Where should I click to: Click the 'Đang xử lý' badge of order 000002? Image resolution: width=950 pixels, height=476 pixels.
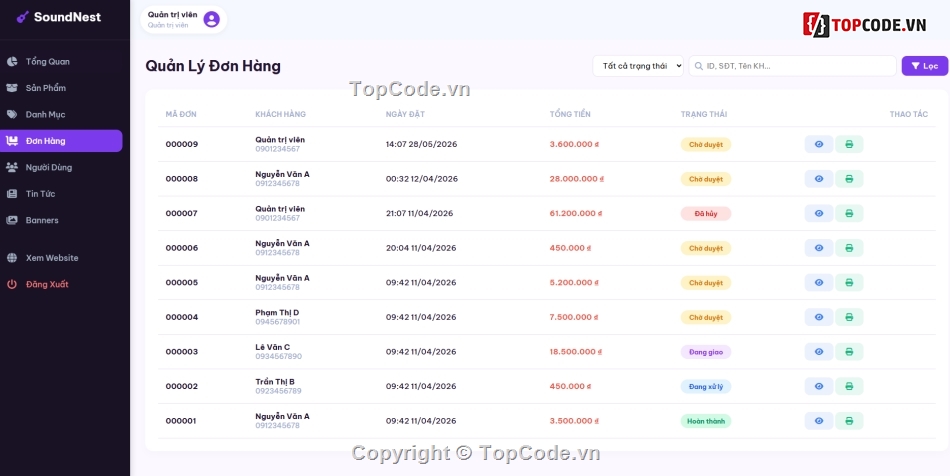coord(706,386)
